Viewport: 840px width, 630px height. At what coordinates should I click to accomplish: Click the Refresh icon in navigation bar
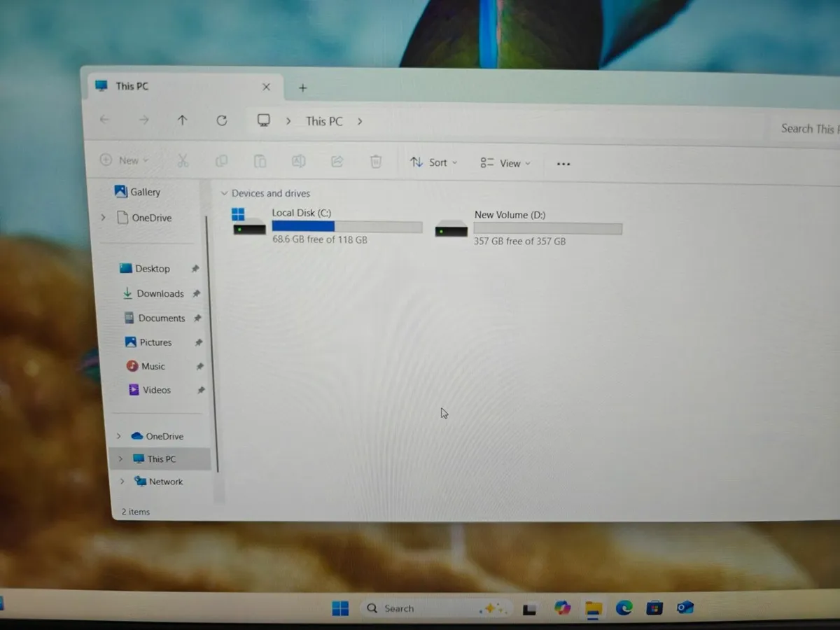(222, 120)
